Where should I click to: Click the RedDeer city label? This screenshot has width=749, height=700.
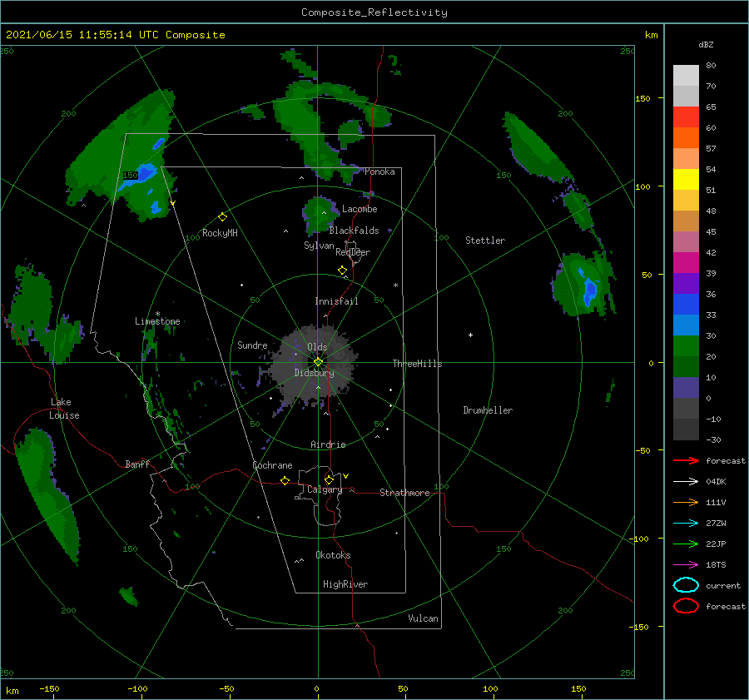353,252
